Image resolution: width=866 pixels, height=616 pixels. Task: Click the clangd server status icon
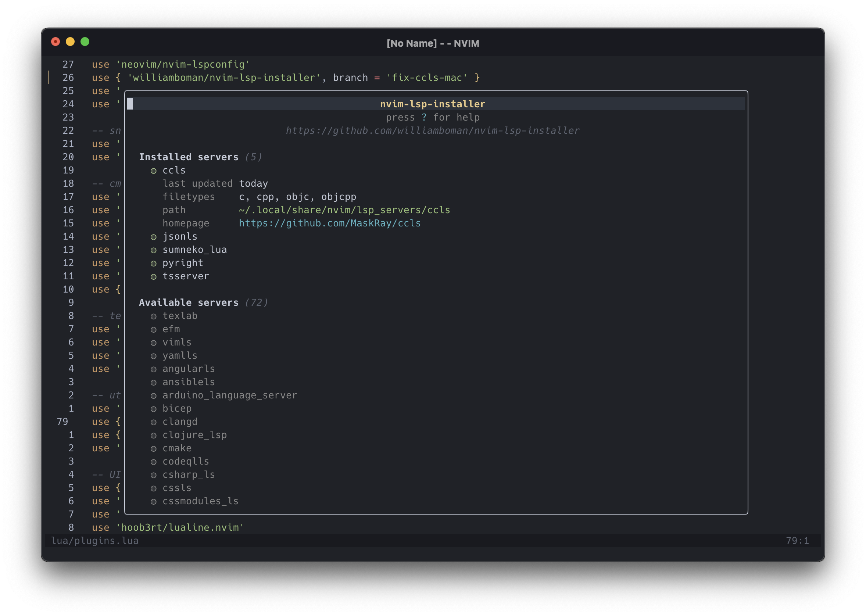[x=153, y=422]
